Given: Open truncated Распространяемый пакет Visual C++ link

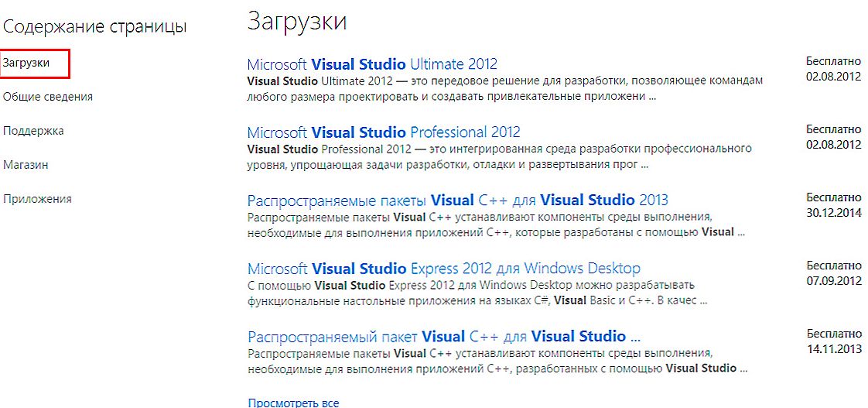Looking at the screenshot, I should 444,337.
